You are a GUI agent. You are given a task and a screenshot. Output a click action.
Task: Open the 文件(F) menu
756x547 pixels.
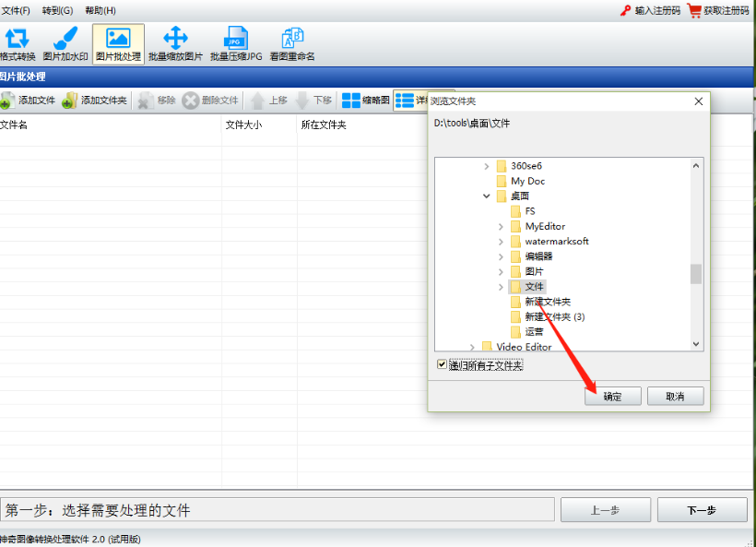[x=16, y=11]
